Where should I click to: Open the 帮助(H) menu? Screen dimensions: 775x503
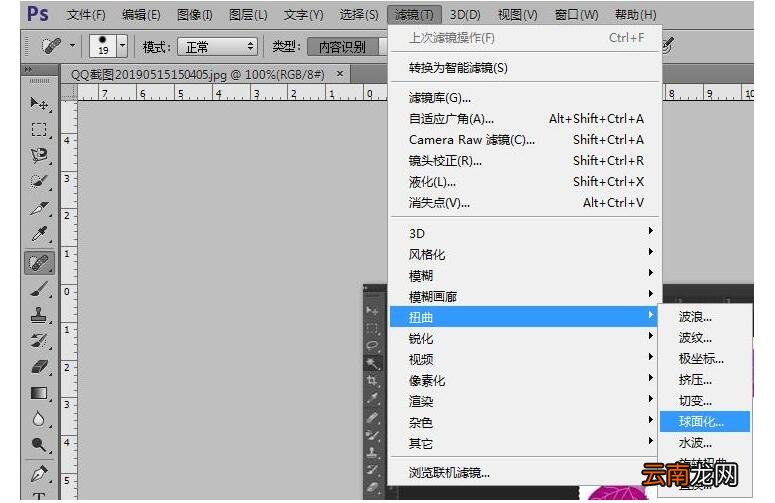coord(636,15)
